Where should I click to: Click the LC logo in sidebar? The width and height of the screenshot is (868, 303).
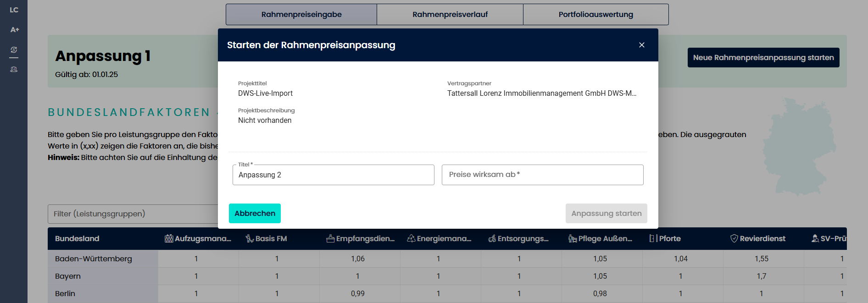click(x=14, y=10)
